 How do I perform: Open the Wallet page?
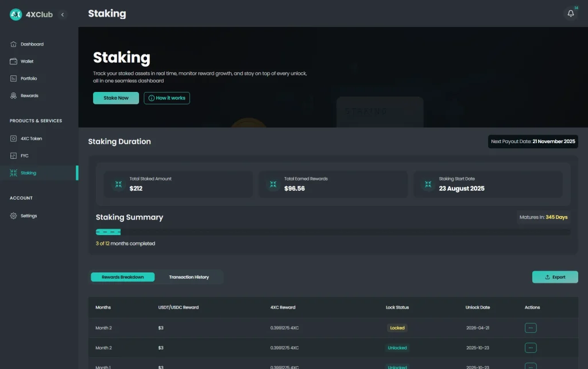(27, 61)
